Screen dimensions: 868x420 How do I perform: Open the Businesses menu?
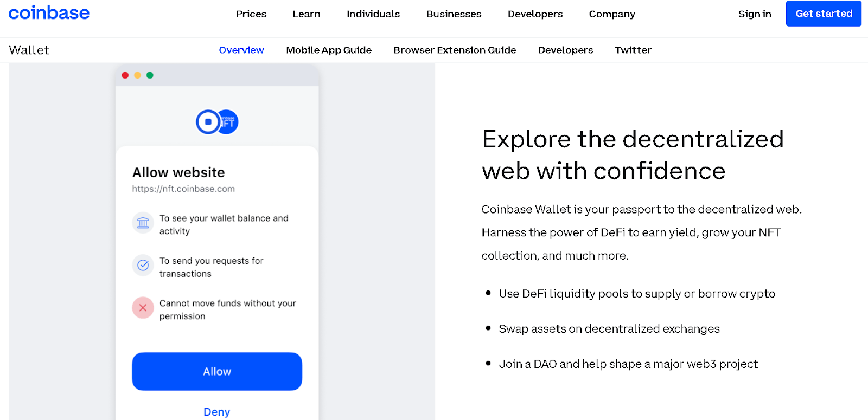454,14
